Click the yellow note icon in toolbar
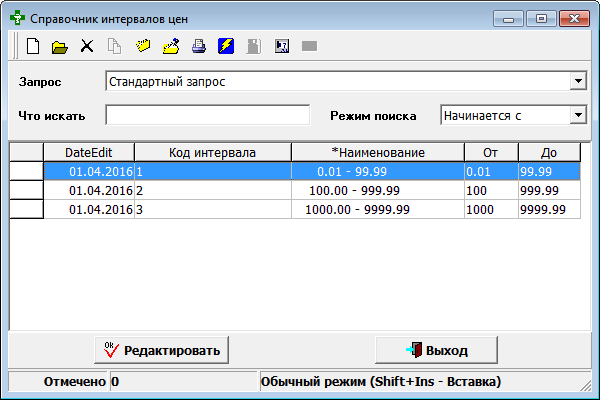 pyautogui.click(x=142, y=46)
